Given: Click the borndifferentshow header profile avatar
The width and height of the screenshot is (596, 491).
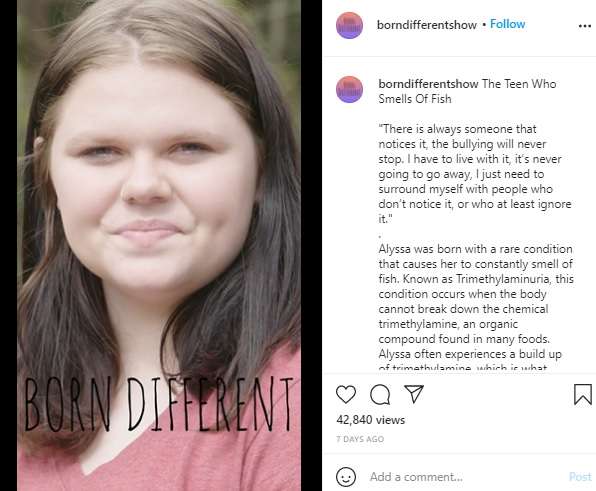Looking at the screenshot, I should [x=349, y=25].
